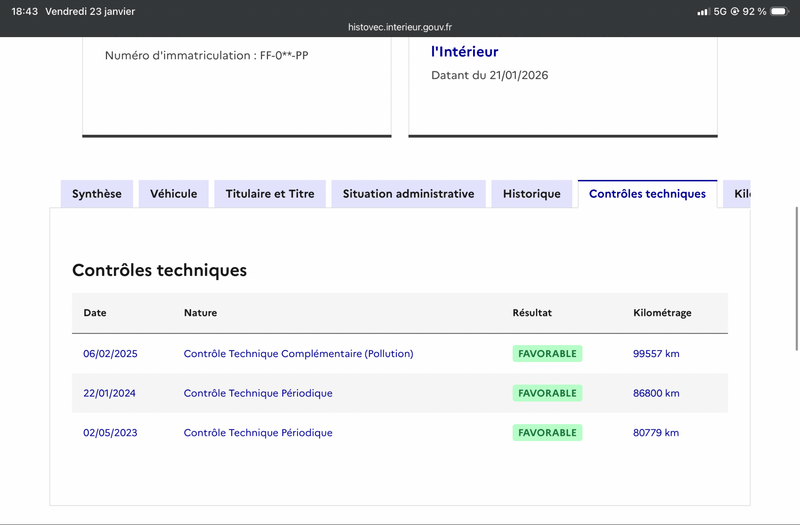Click the l'Intérieur heading link
Viewport: 800px width, 525px height.
[464, 51]
